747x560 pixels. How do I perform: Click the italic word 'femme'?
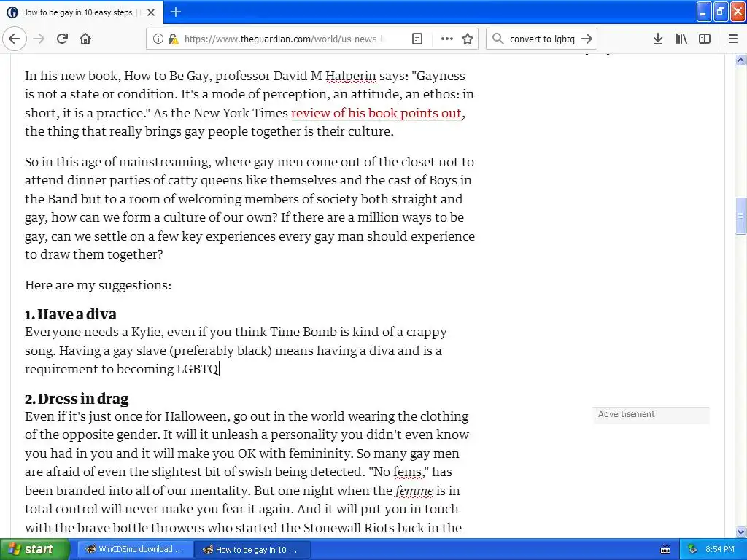(414, 491)
